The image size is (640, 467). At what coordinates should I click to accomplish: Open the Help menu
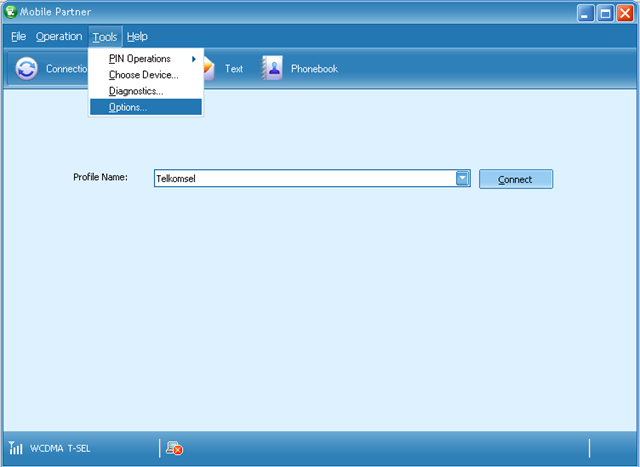[x=137, y=37]
